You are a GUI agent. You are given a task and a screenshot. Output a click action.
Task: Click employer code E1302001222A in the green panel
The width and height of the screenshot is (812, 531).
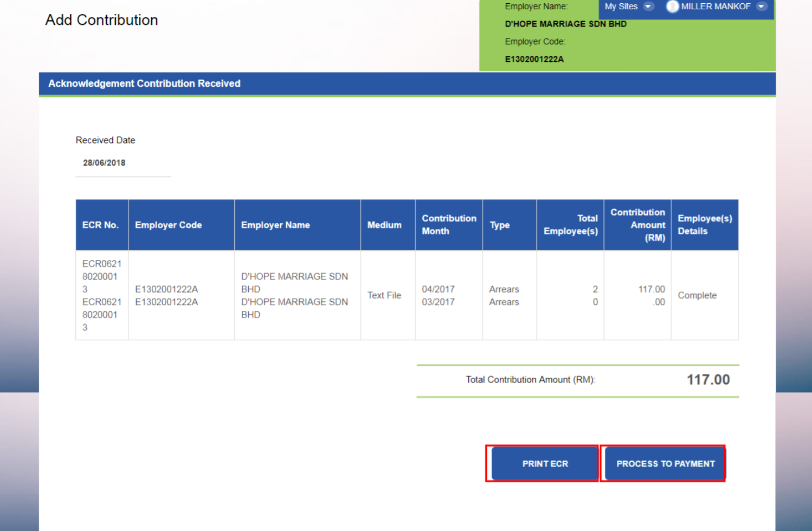tap(534, 59)
